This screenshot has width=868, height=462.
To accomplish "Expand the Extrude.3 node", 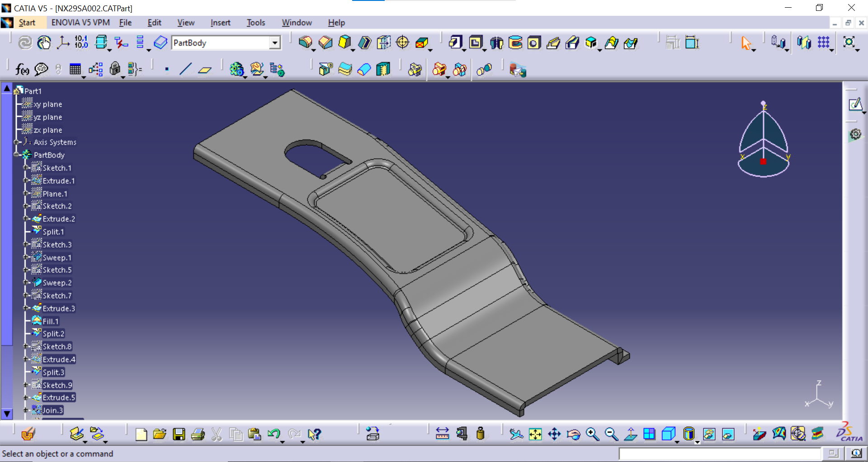I will [x=26, y=308].
